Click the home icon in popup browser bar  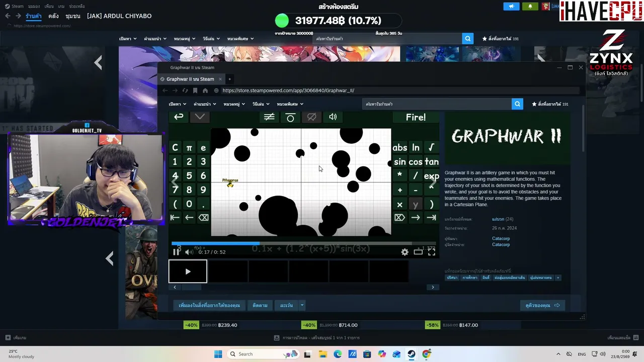click(x=205, y=90)
